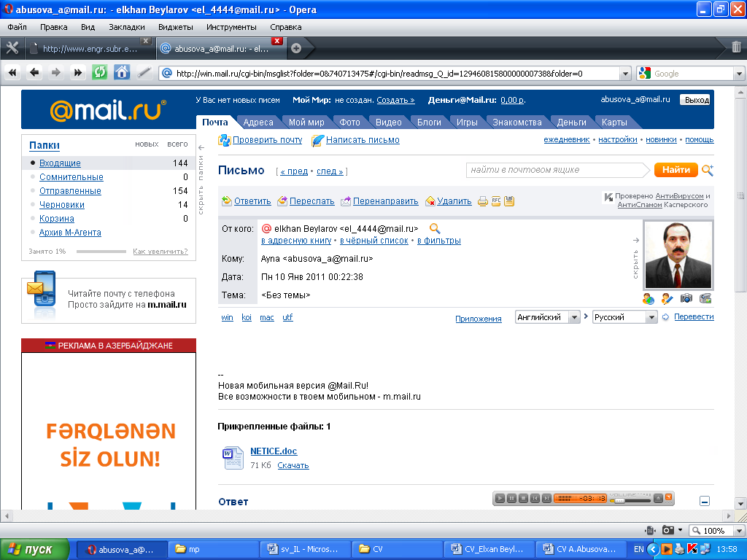Open the Google search engine dropdown
Screen dimensions: 747x560
pyautogui.click(x=739, y=74)
